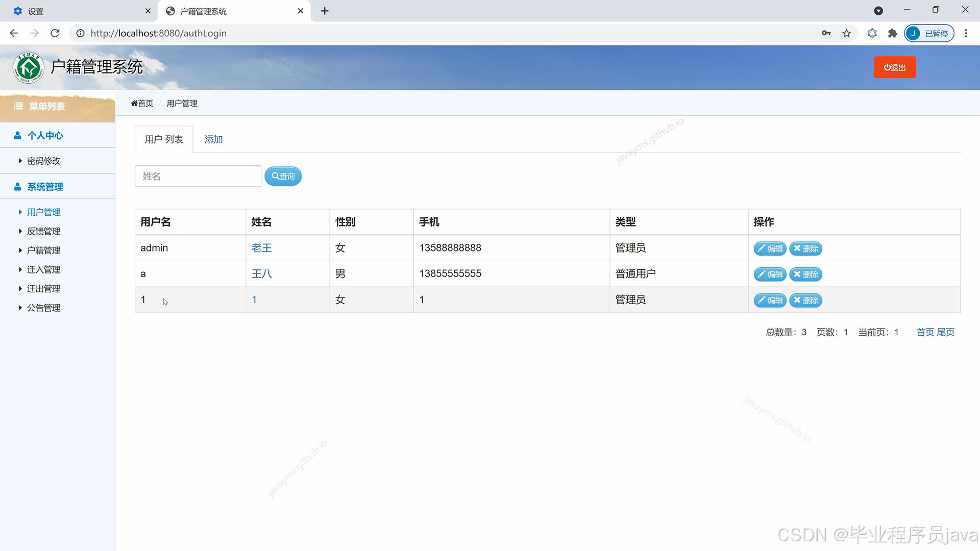Open the profile J paused button
980x551 pixels.
(x=929, y=33)
